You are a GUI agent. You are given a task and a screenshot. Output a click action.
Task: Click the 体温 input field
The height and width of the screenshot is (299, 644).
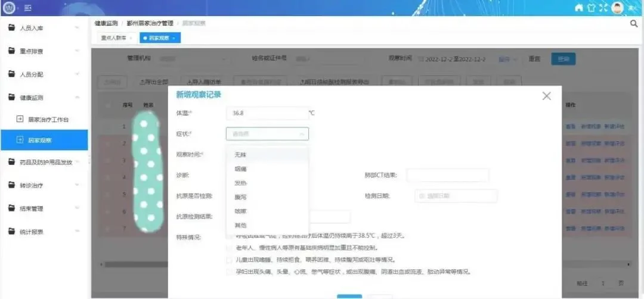(x=267, y=113)
